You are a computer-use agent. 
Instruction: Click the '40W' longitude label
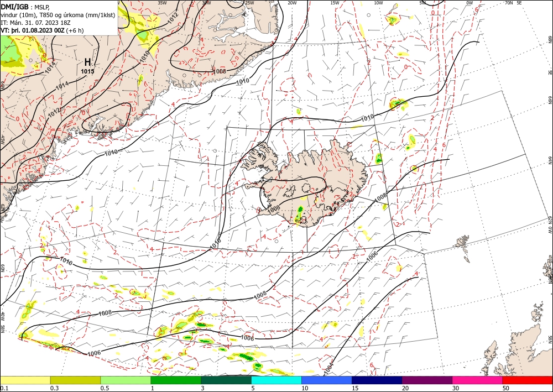point(3,316)
